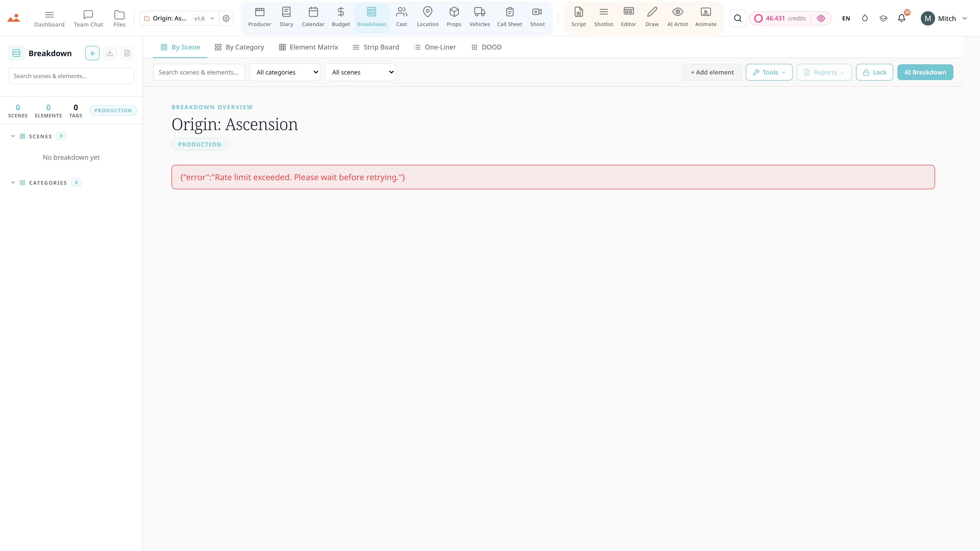Screen dimensions: 980x551
Task: Open the All categories dropdown
Action: [x=285, y=72]
